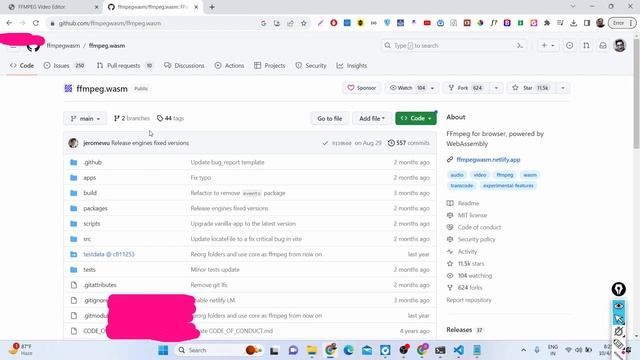Open the user avatar menu in the GitHub header
This screenshot has width=640, height=360.
[x=620, y=45]
